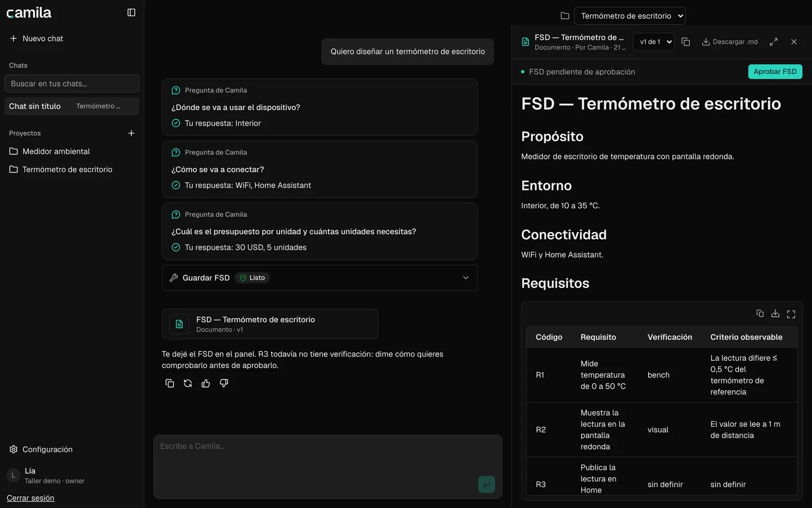Click the document icon in the panel header
Viewport: 812px width, 508px height.
point(526,42)
